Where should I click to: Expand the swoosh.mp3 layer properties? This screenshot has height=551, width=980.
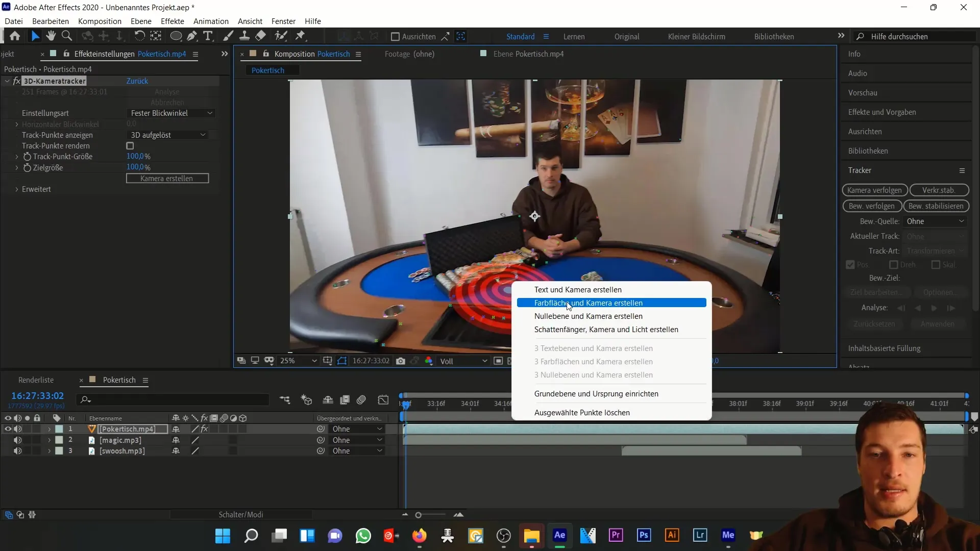click(x=49, y=451)
